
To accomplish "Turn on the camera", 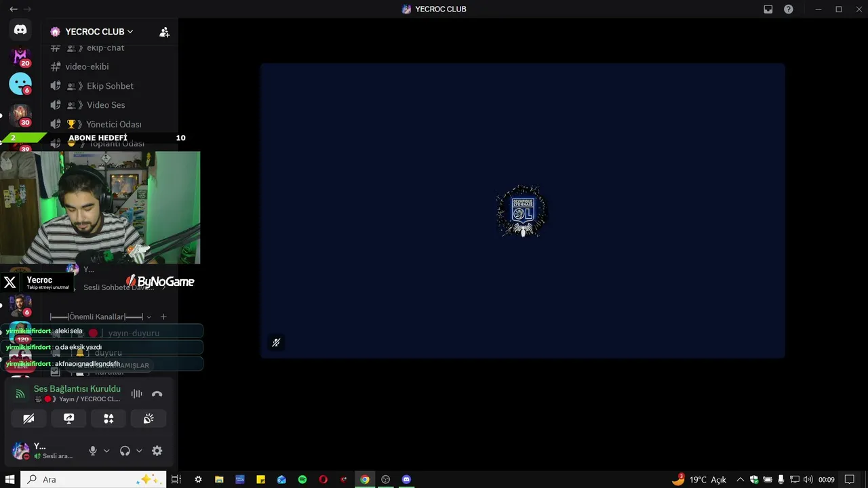I will tap(28, 419).
